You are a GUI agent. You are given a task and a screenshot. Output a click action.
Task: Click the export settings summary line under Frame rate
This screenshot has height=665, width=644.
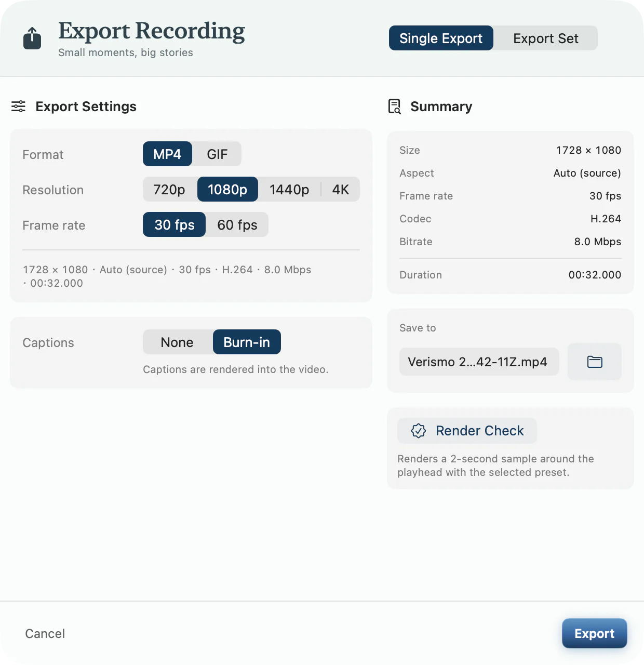[167, 276]
